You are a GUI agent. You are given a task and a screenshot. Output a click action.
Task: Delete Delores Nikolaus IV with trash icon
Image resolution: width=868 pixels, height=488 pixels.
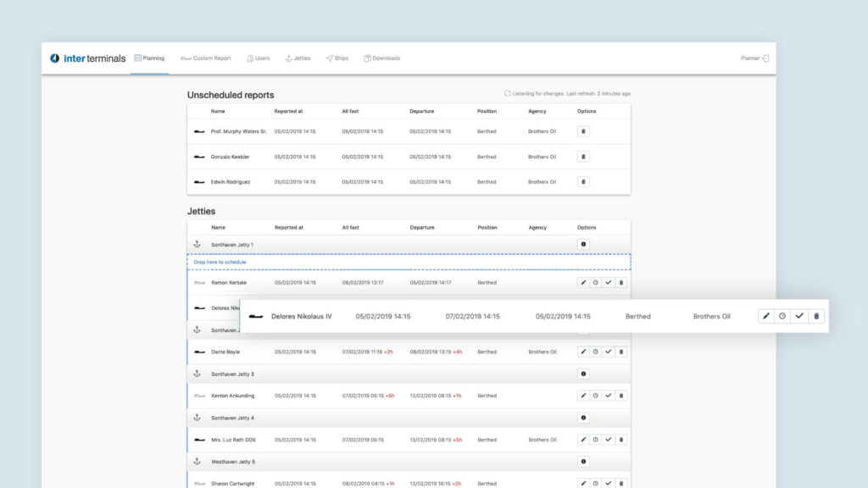click(816, 316)
